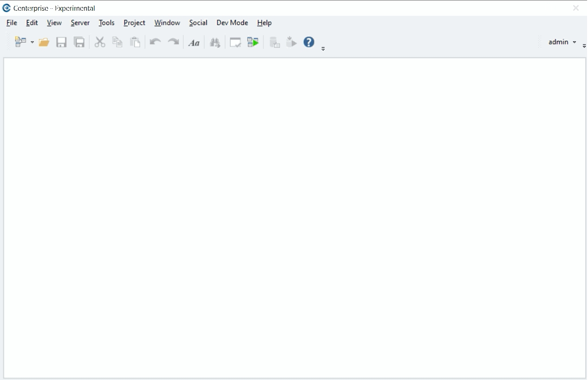Click the Aa font icon
Viewport: 588px width, 380px height.
[x=194, y=43]
